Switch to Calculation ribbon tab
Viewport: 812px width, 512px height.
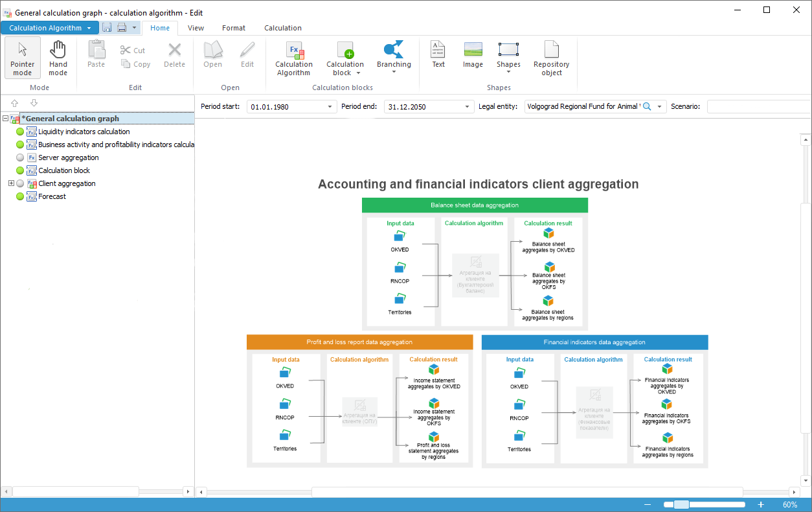(283, 28)
